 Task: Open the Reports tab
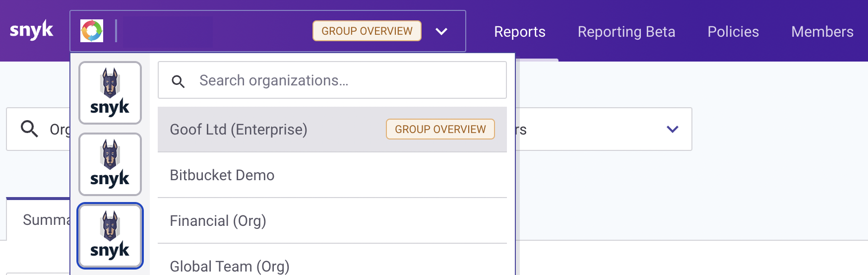tap(520, 32)
